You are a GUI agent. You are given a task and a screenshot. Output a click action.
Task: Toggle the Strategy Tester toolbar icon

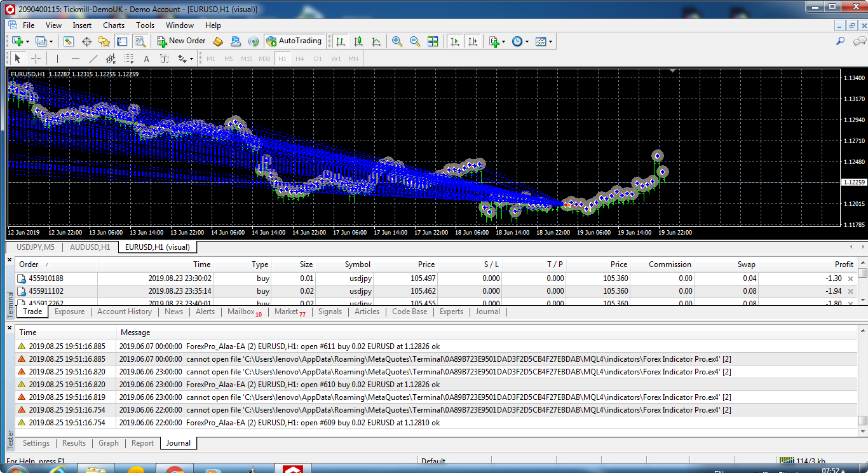coord(140,41)
